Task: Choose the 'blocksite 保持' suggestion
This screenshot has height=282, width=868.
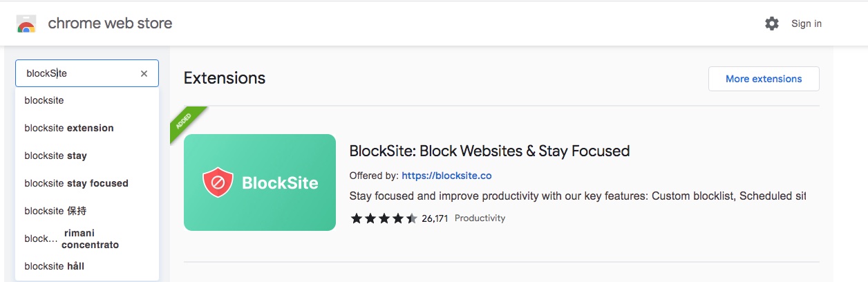Action: click(87, 211)
